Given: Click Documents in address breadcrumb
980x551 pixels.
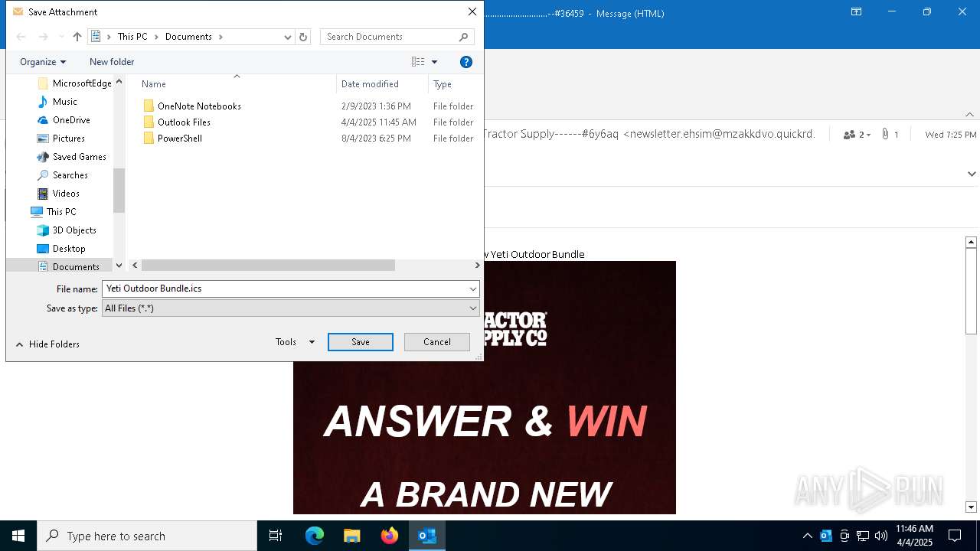Looking at the screenshot, I should point(188,37).
